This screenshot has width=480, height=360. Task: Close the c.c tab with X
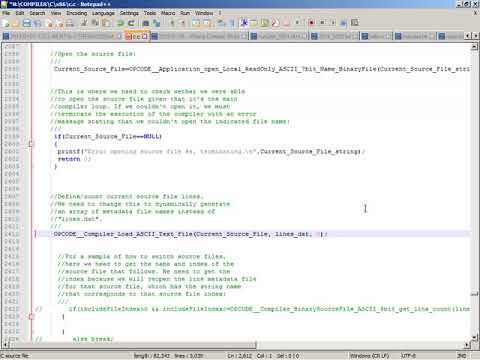145,36
